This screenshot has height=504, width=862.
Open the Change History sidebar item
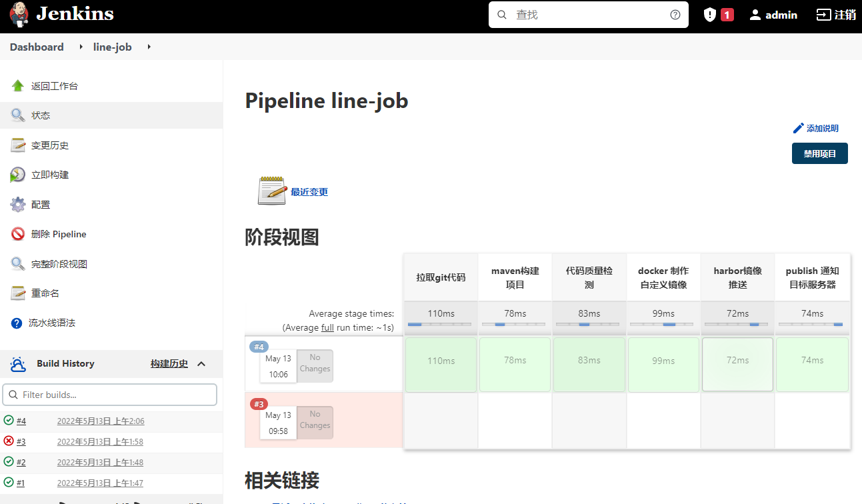click(x=49, y=145)
